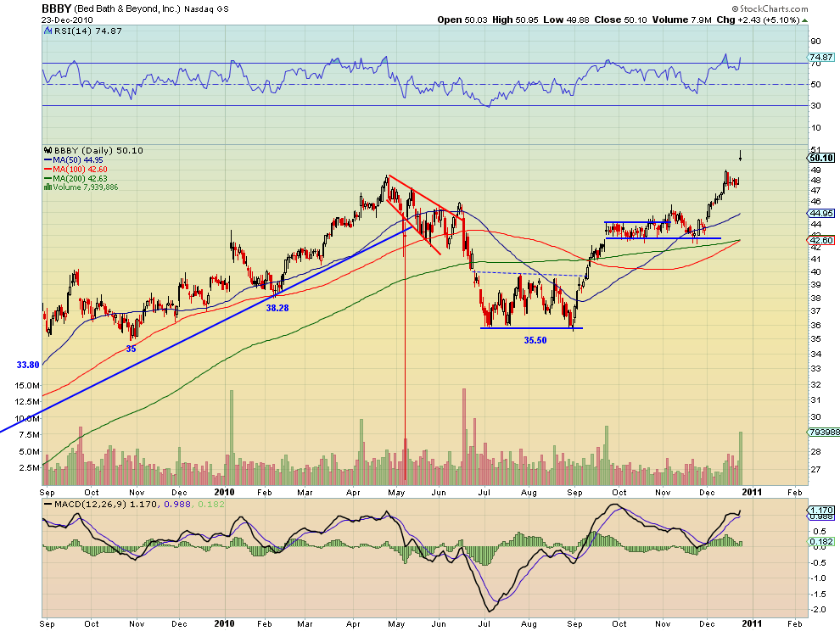Click the High 50.95 value
The width and height of the screenshot is (840, 631).
515,20
